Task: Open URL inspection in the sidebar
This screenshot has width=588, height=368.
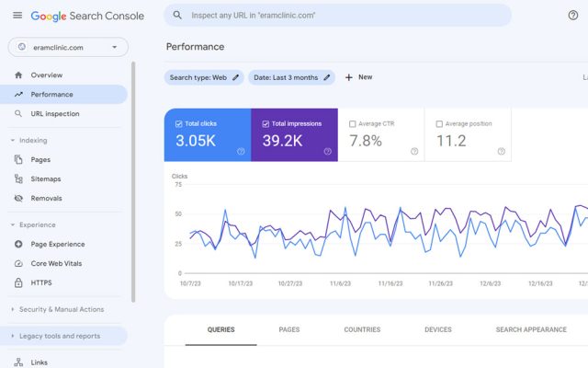Action: (55, 114)
